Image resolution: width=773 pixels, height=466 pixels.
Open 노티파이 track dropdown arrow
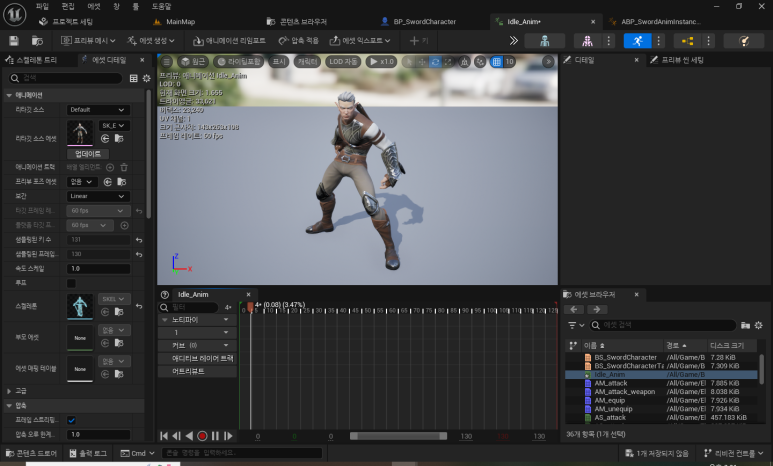tap(226, 320)
